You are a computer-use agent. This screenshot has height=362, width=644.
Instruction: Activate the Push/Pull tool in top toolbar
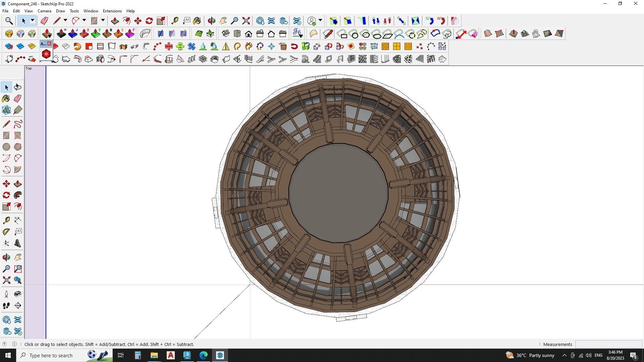(x=115, y=21)
